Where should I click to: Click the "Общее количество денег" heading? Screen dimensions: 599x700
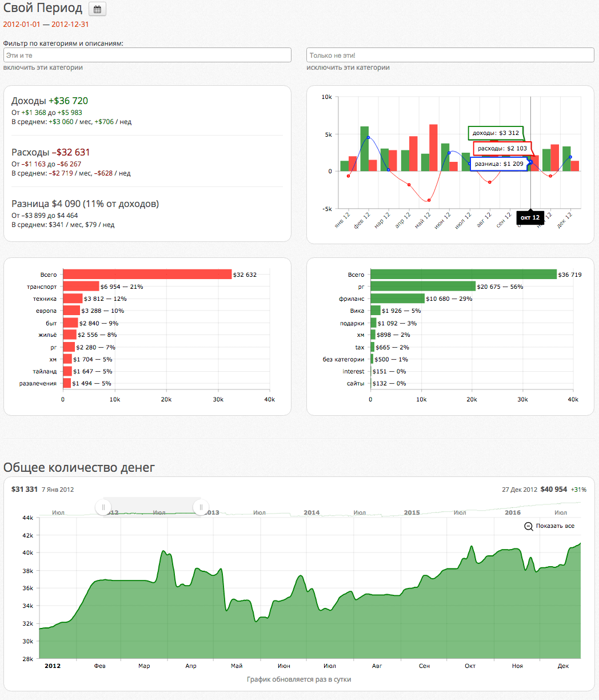tap(79, 467)
